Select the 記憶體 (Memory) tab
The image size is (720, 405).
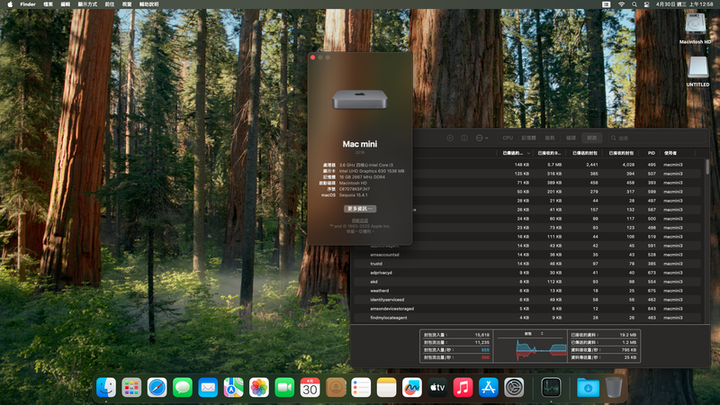(x=529, y=138)
